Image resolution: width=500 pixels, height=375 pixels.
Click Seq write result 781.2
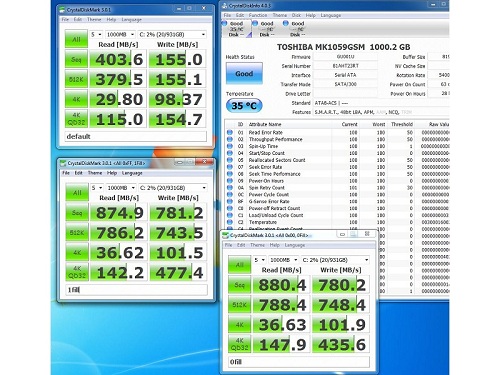178,213
